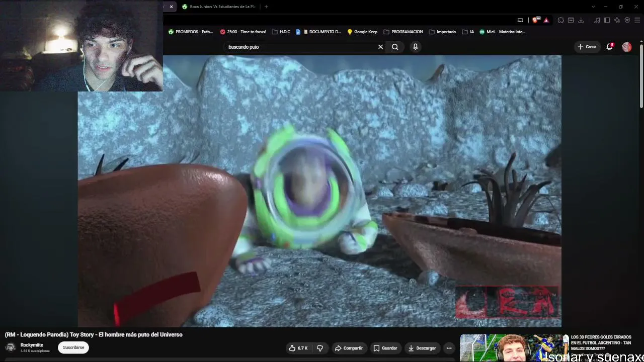Open the DOCUMENTO D... bookmark

[x=318, y=32]
